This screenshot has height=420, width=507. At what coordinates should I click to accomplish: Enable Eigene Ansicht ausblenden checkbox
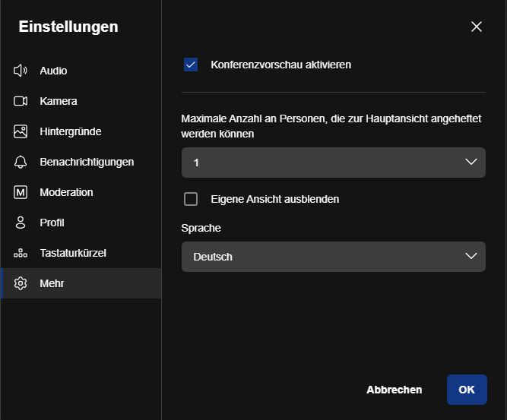[x=191, y=199]
